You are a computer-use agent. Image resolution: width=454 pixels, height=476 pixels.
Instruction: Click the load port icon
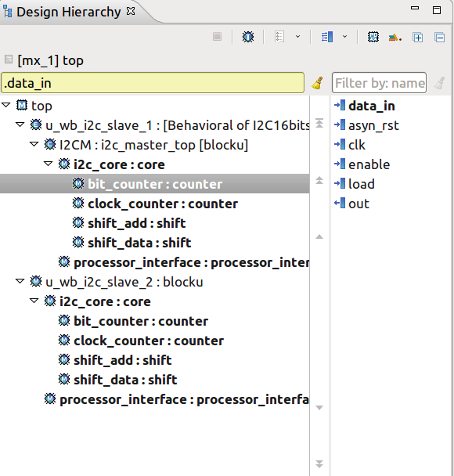[340, 184]
